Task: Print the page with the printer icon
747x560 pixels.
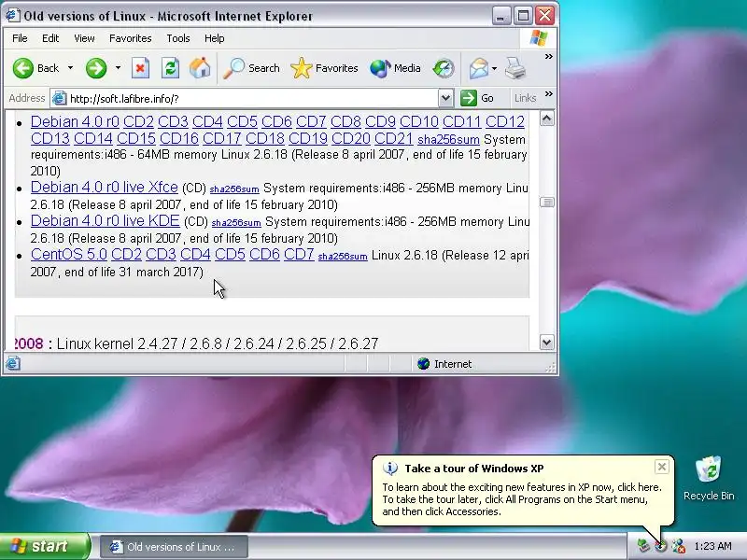Action: [515, 68]
